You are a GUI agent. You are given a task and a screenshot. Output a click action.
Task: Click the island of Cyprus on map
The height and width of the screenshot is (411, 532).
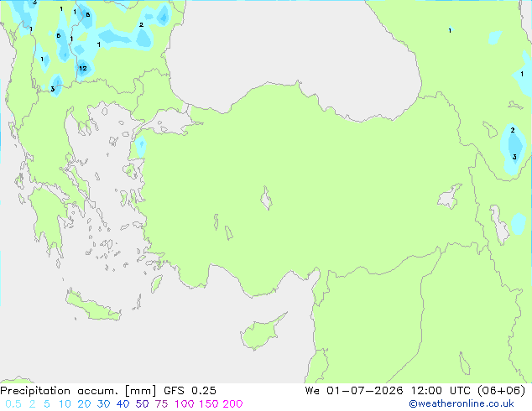pyautogui.click(x=261, y=333)
